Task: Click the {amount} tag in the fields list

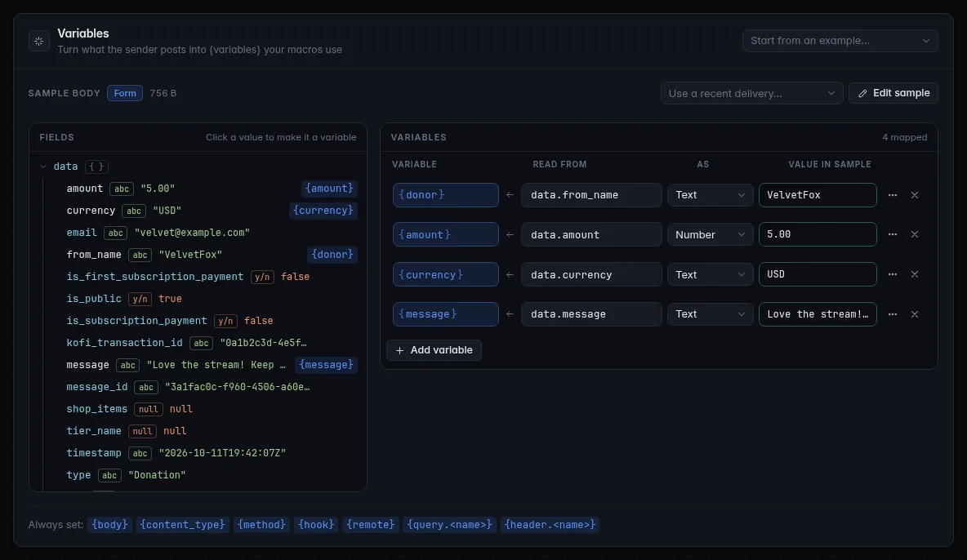Action: 329,189
